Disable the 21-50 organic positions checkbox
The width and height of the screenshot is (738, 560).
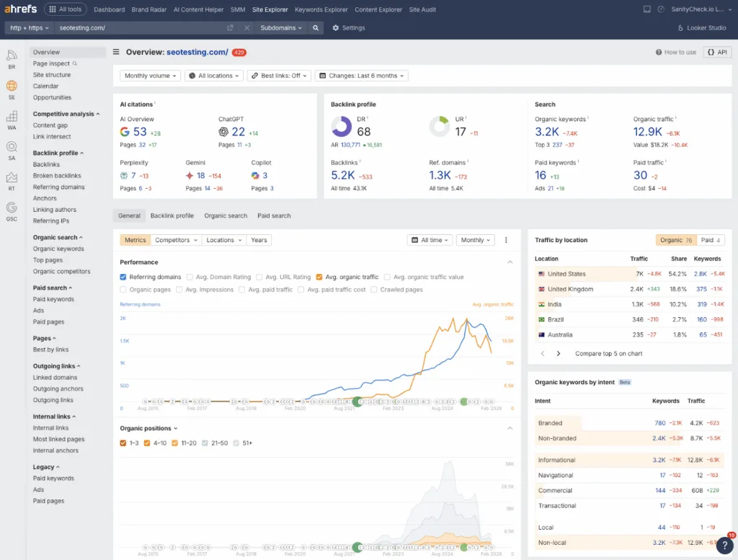pos(204,443)
